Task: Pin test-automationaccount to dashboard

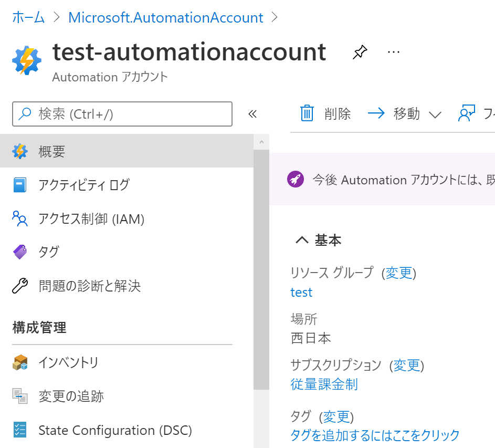Action: pos(360,52)
